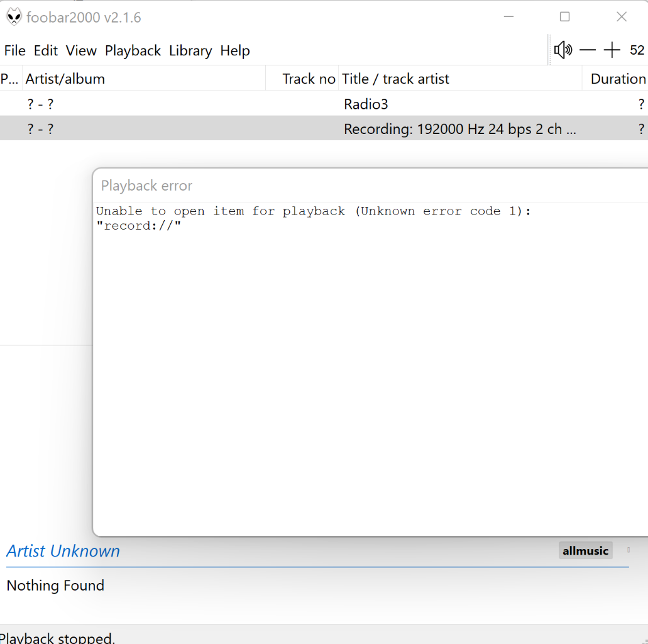Click the Artist/album column header
Image resolution: width=648 pixels, height=644 pixels.
pos(144,79)
